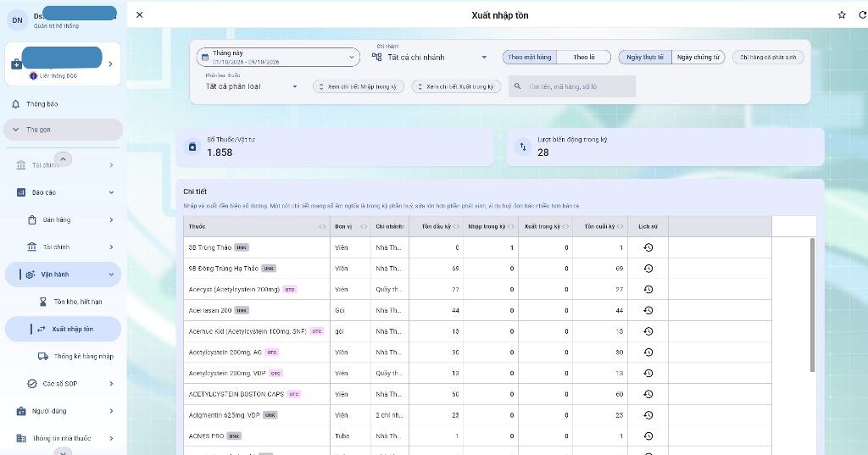
Task: Click the Số Thuốc/Vật tư medicine icon
Action: [x=192, y=147]
